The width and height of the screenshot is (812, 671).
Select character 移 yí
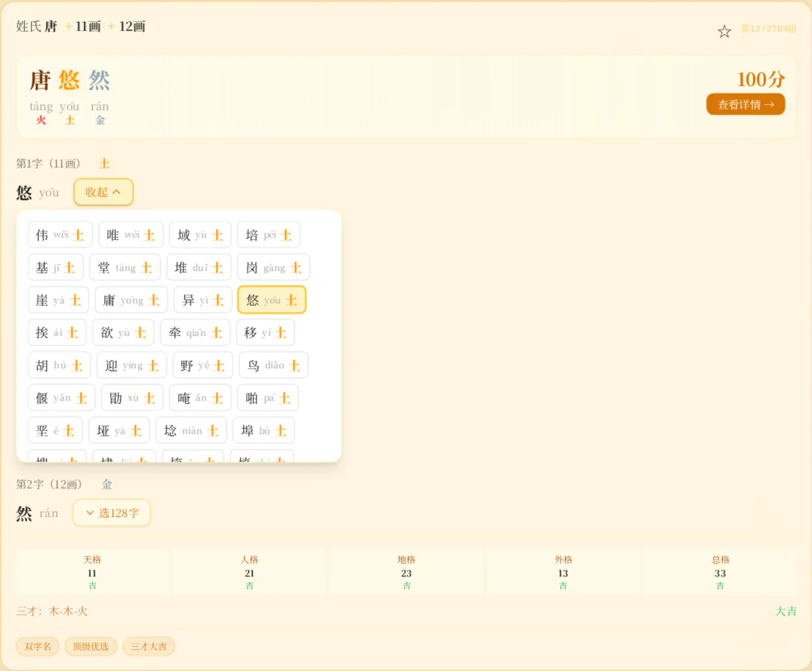click(265, 332)
